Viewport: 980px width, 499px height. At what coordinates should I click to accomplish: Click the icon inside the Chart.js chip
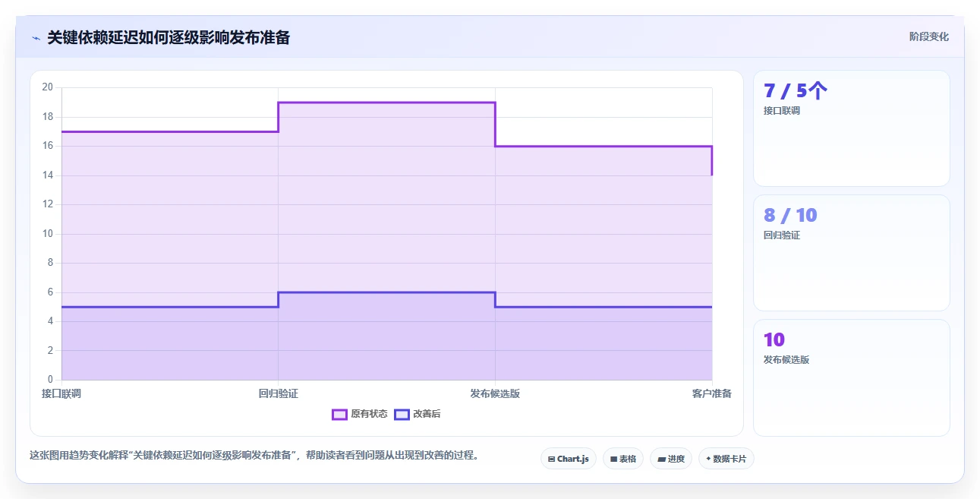551,459
